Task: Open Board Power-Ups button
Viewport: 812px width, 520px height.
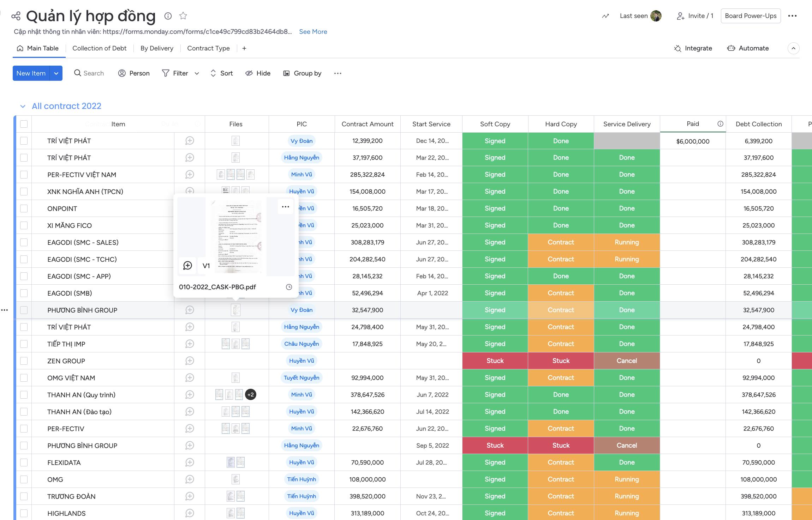Action: coord(750,16)
